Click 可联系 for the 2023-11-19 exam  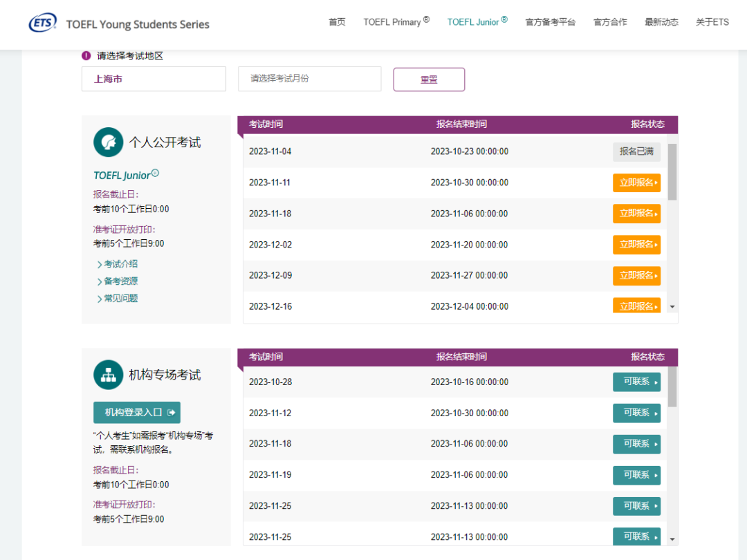point(636,475)
